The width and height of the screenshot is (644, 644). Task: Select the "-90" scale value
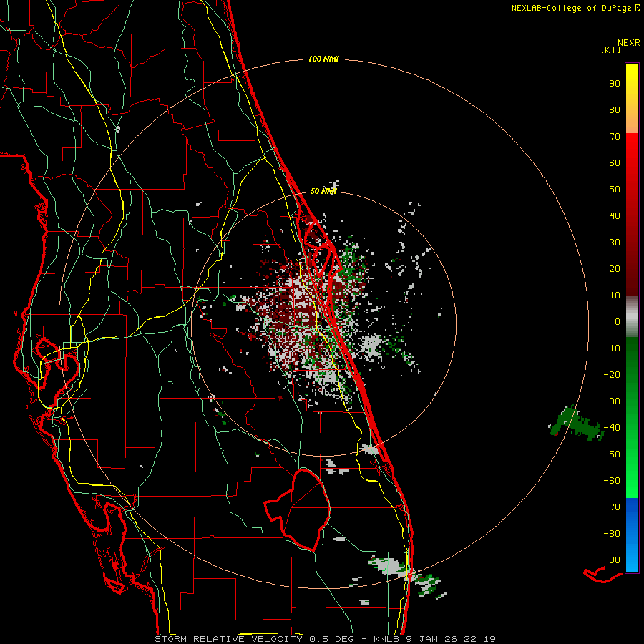coord(612,560)
